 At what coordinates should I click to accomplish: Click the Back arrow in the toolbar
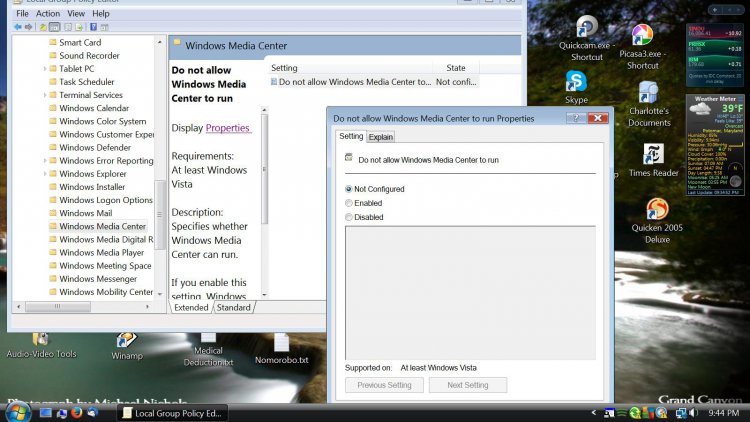[18, 27]
